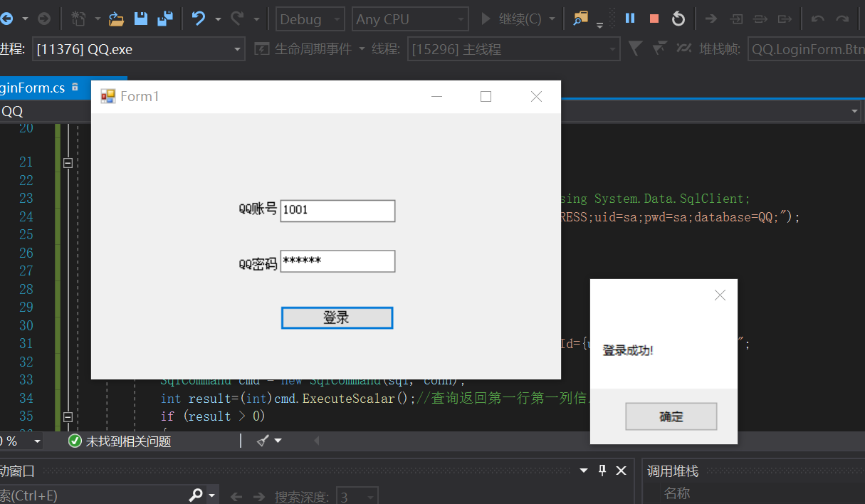The image size is (865, 504).
Task: Open the editor zoom percentage dropdown
Action: [37, 442]
